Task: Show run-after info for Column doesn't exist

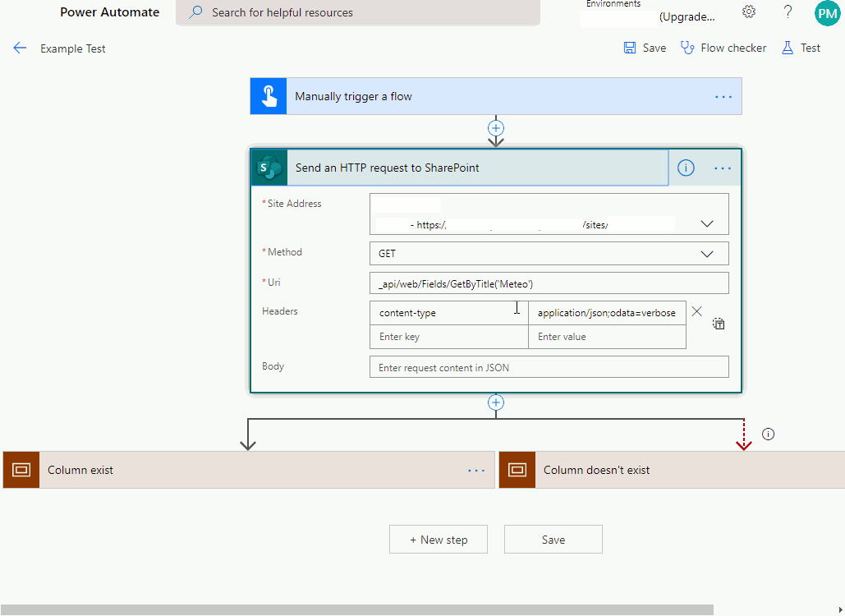Action: click(768, 434)
